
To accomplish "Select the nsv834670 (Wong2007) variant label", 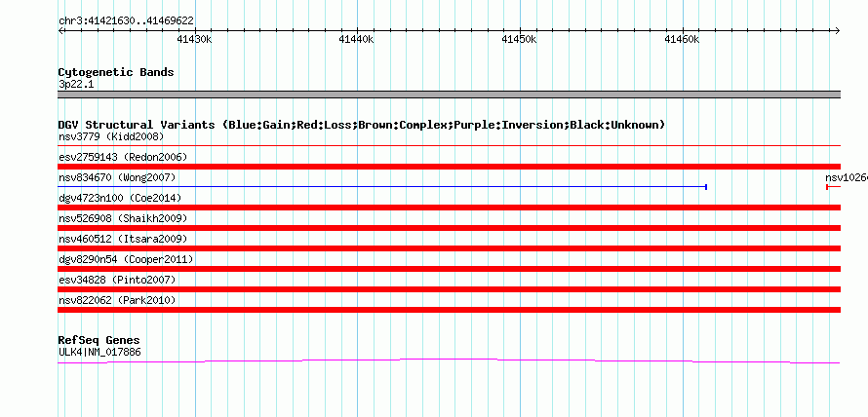I will tap(117, 177).
